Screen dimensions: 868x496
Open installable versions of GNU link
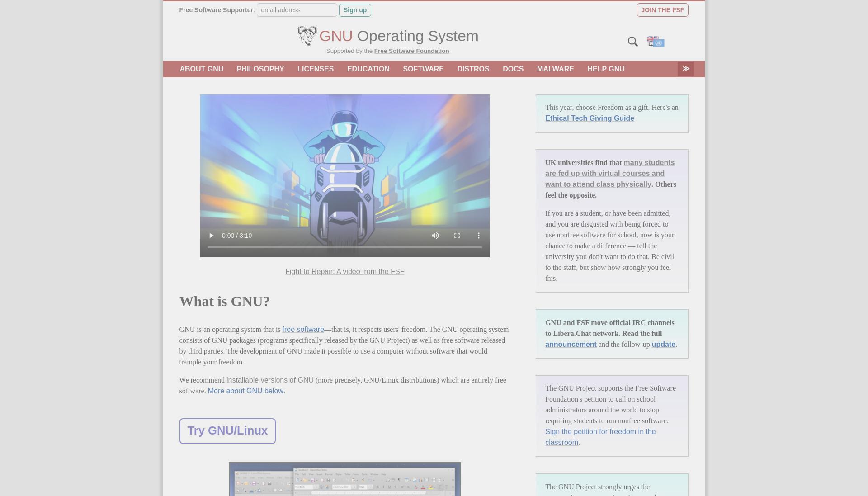click(x=270, y=380)
